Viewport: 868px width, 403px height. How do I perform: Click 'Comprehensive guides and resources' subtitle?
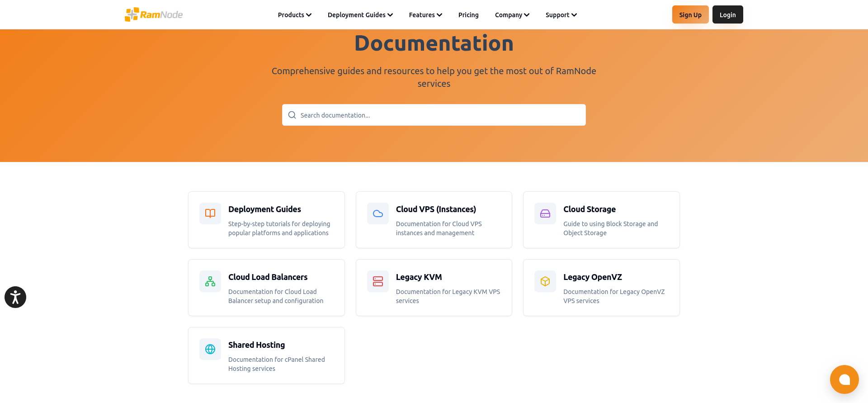[x=434, y=77]
